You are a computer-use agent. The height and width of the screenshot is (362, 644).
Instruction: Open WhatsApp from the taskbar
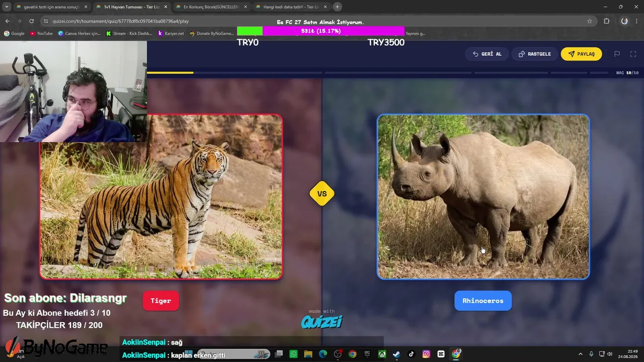coord(294,354)
